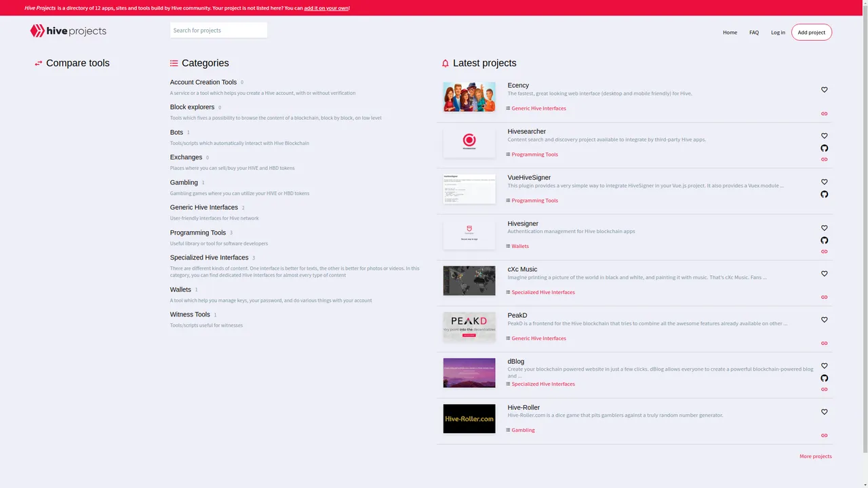Open the FAQ page

click(x=754, y=32)
